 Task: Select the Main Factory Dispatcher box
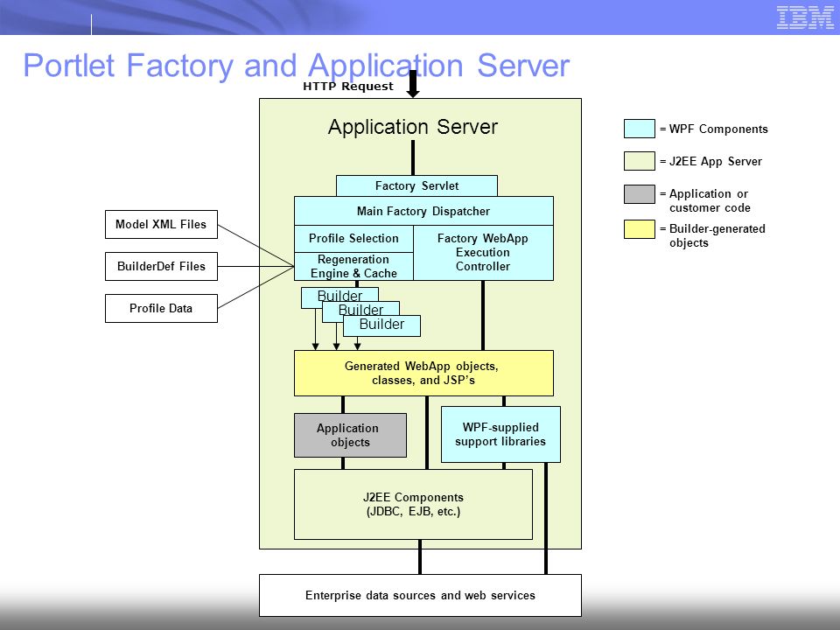(423, 211)
